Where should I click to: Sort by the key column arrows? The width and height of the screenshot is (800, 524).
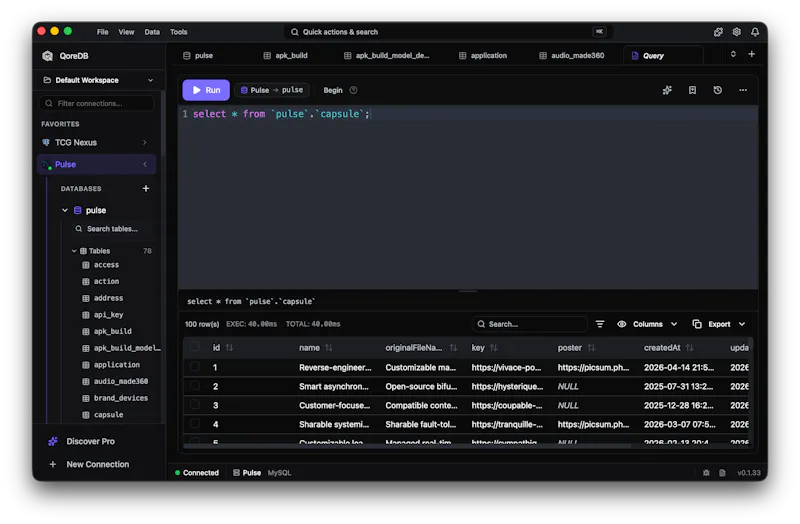493,348
